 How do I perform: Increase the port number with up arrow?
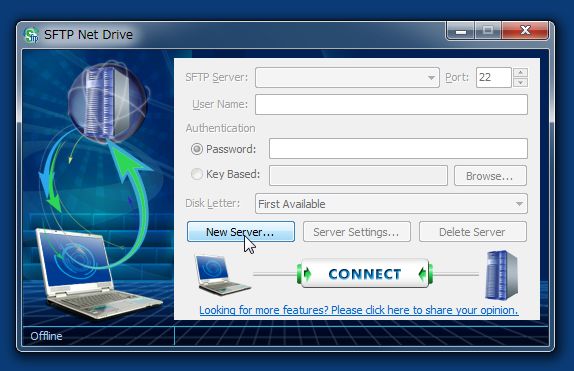point(520,73)
